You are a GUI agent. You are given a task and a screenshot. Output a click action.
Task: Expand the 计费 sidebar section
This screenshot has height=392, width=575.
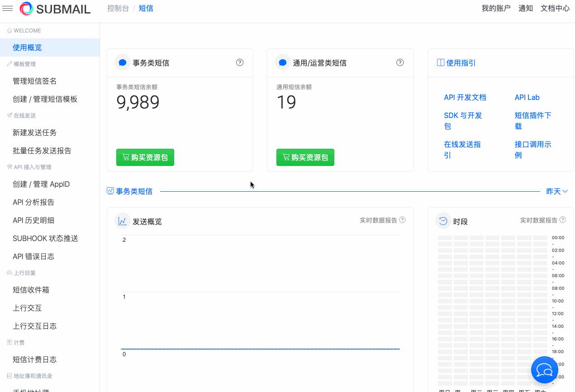point(18,342)
